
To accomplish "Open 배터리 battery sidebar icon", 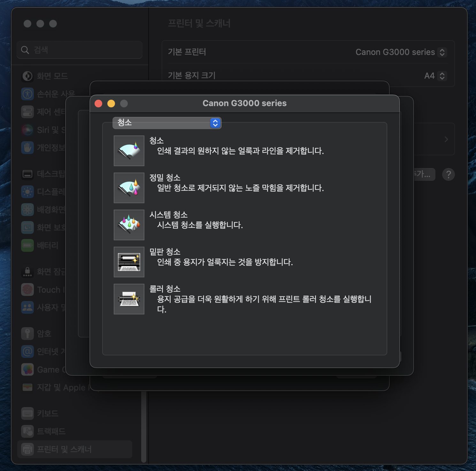I will (27, 245).
